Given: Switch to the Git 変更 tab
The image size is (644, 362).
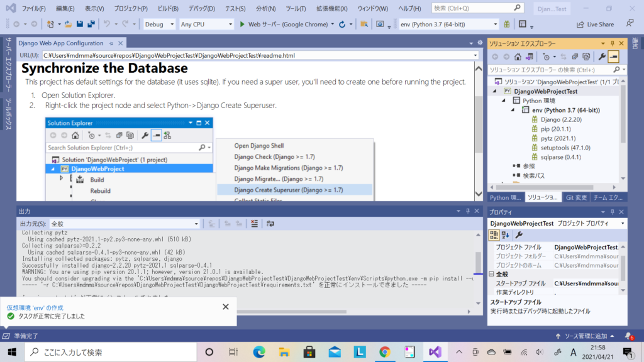Looking at the screenshot, I should click(576, 197).
